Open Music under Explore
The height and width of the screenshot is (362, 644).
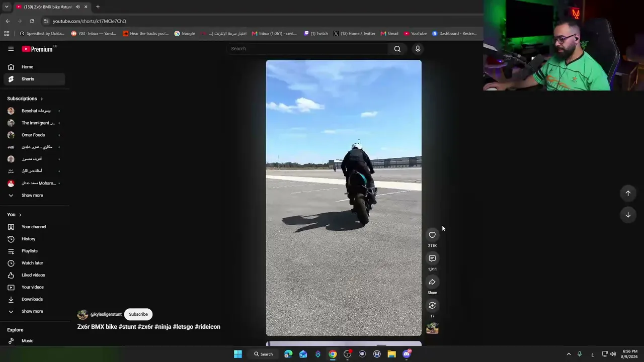click(x=34, y=341)
